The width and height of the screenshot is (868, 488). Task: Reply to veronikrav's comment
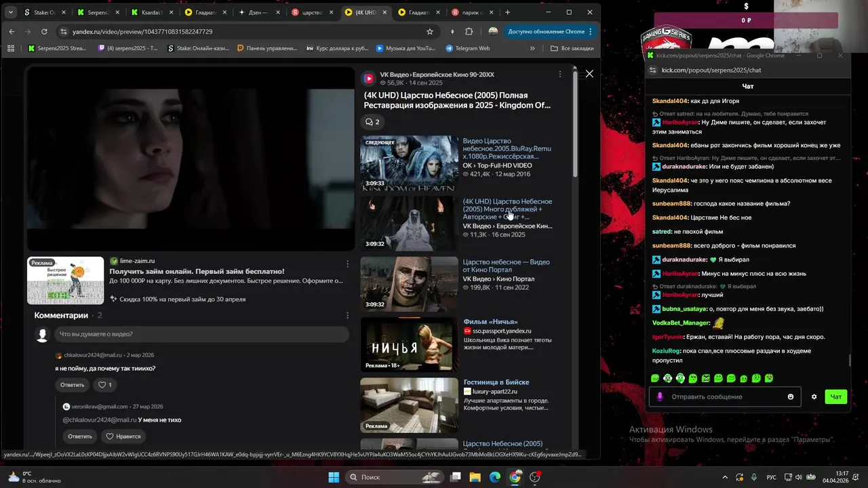tap(80, 436)
